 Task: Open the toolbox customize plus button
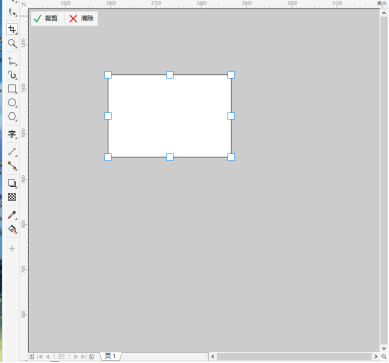click(12, 249)
